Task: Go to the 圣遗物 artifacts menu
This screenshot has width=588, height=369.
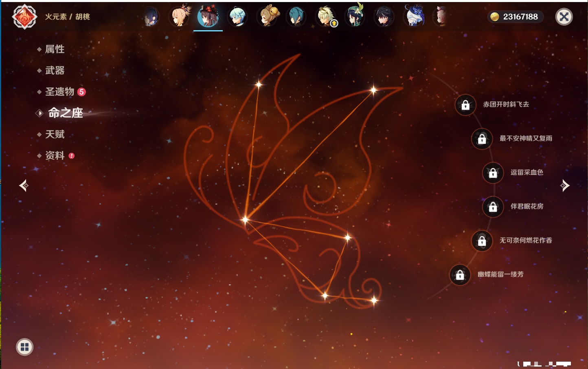Action: click(x=59, y=92)
